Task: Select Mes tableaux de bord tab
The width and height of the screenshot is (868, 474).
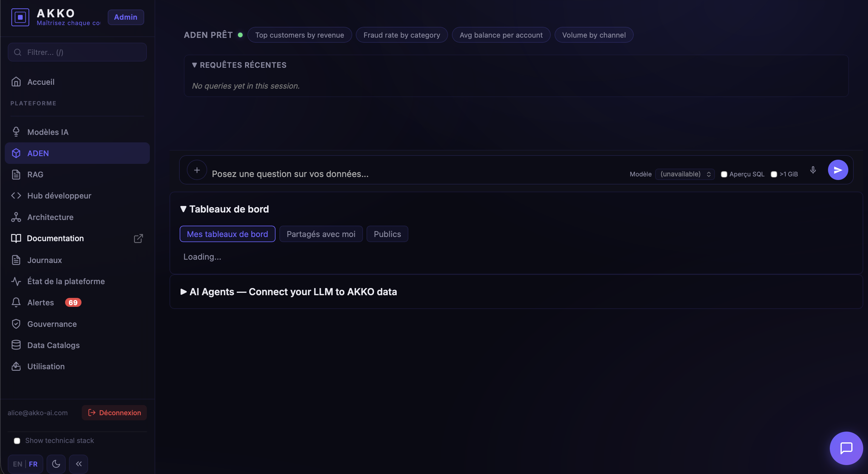Action: (227, 234)
